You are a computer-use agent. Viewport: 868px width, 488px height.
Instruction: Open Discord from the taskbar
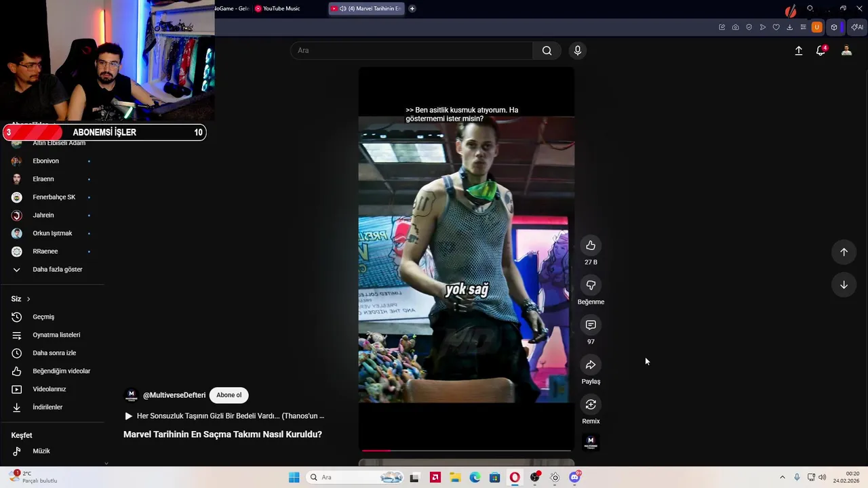pyautogui.click(x=574, y=477)
